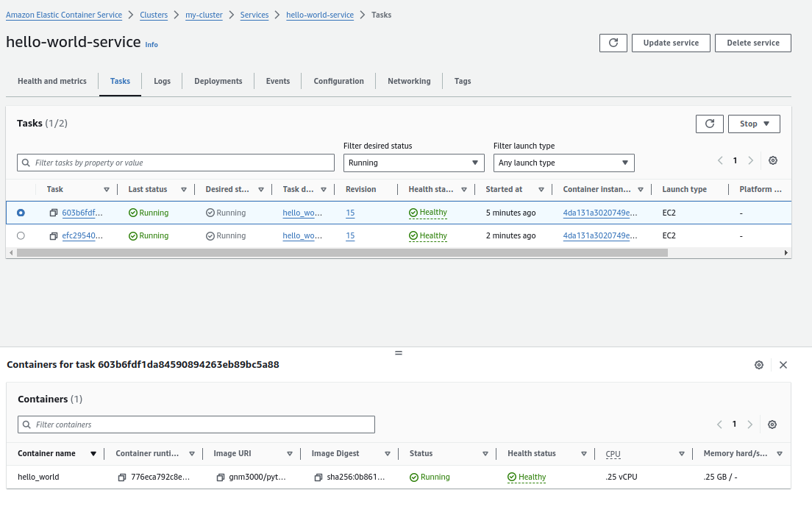Refresh the Tasks list
This screenshot has width=812, height=515.
tap(709, 124)
